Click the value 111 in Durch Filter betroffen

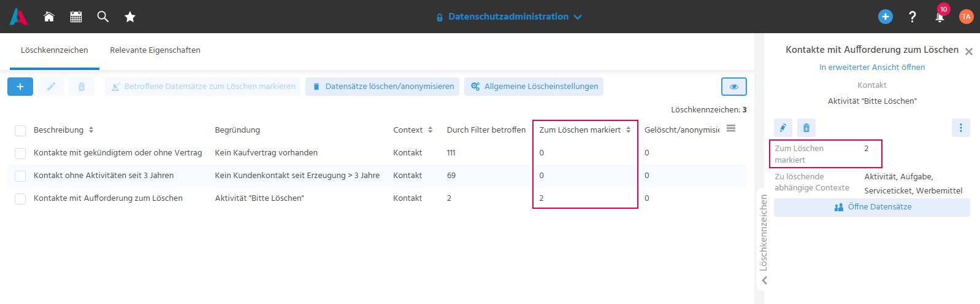[x=451, y=153]
